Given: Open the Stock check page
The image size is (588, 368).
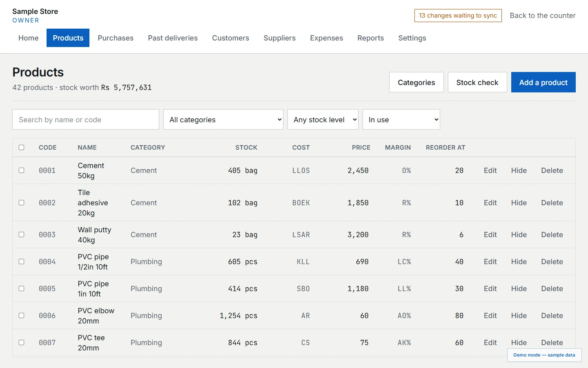Looking at the screenshot, I should click(477, 82).
